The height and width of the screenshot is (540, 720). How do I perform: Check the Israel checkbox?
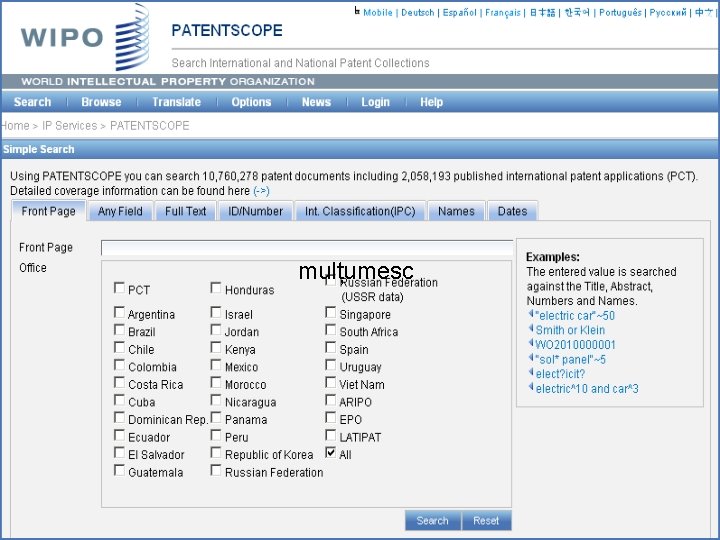215,313
